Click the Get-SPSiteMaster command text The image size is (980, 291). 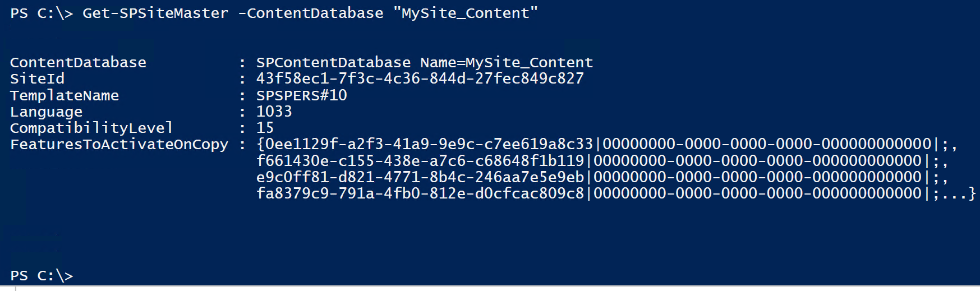coord(155,13)
